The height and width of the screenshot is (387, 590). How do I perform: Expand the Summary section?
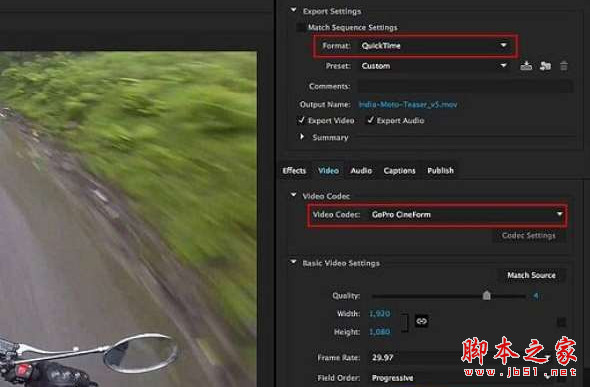point(302,137)
